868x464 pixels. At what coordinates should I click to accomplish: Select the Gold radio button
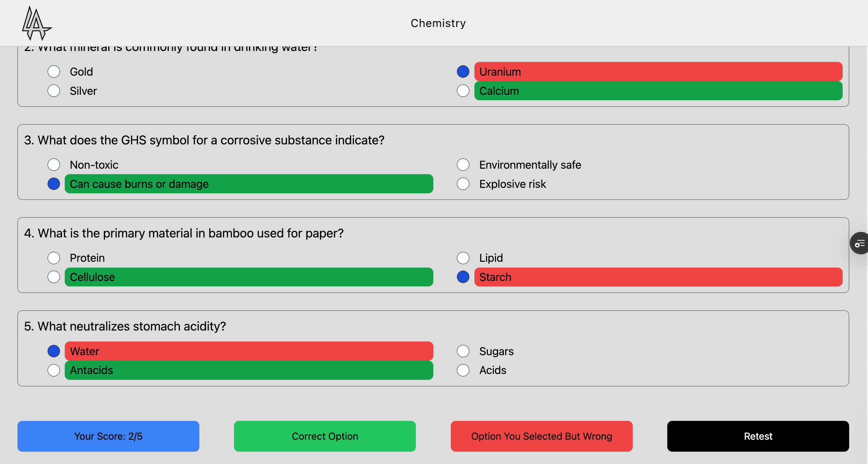pyautogui.click(x=53, y=72)
